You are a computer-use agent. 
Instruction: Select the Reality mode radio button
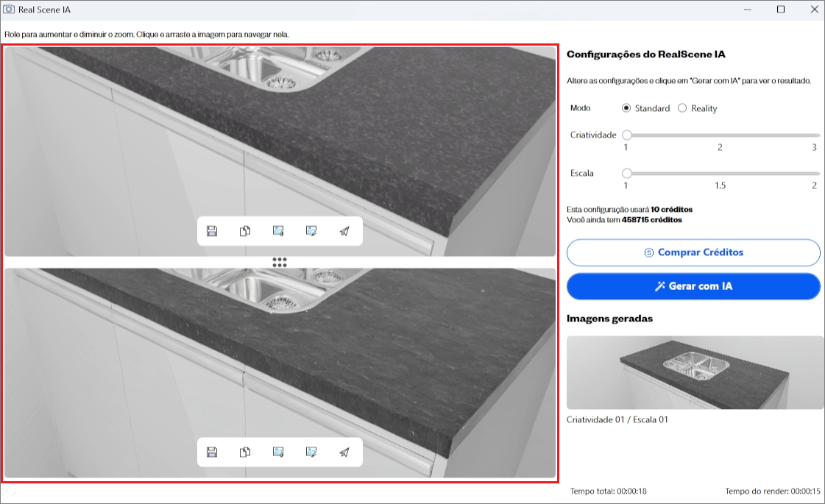click(682, 108)
